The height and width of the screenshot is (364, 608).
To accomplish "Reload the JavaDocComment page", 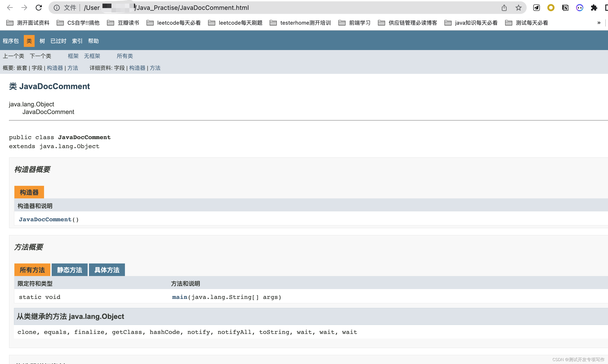I will [x=39, y=8].
